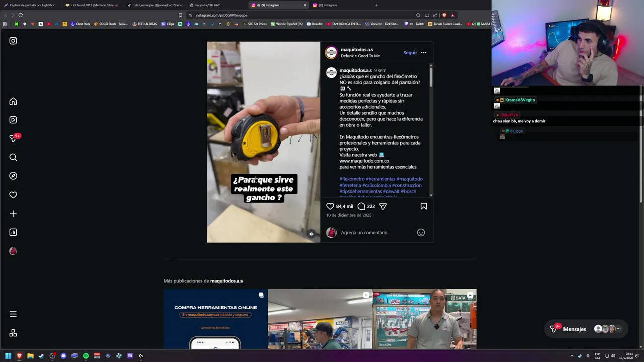This screenshot has height=362, width=644.
Task: Share the post with the send icon
Action: click(x=383, y=206)
